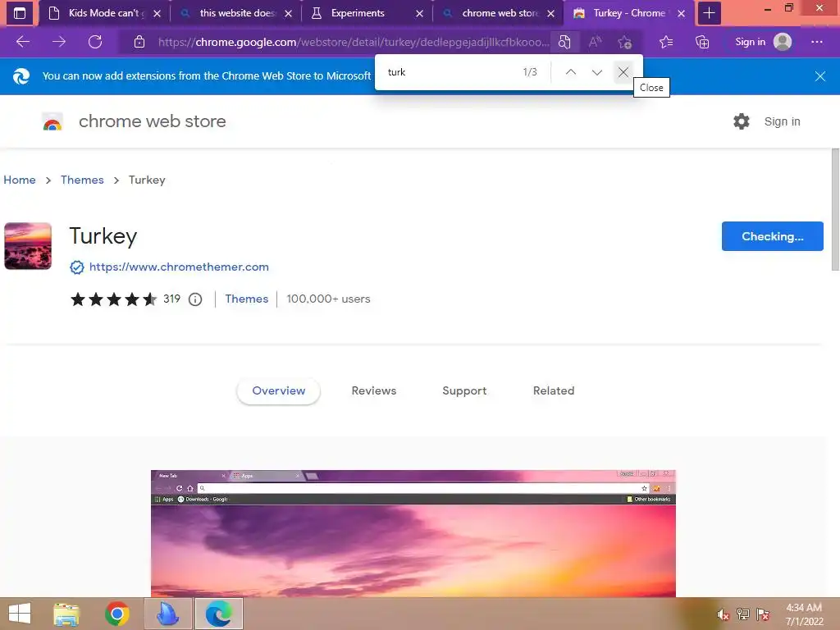Open the Themes category link beside rating
This screenshot has height=630, width=840.
click(x=246, y=299)
